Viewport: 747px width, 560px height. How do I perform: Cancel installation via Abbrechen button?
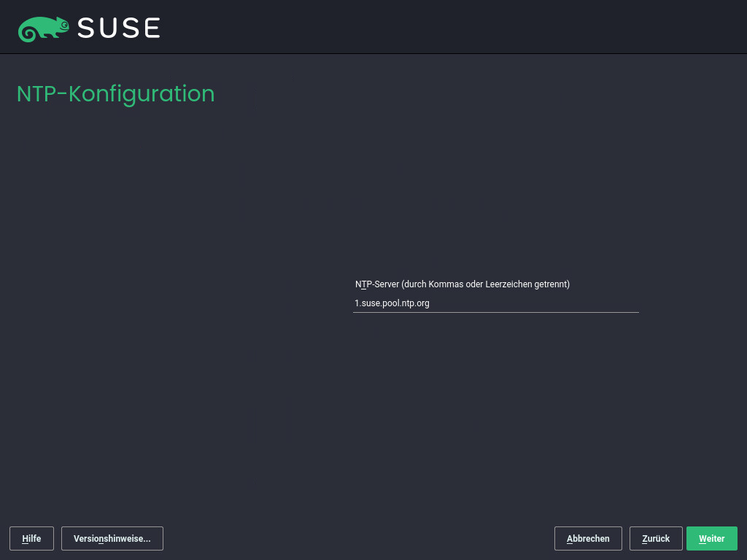coord(587,538)
